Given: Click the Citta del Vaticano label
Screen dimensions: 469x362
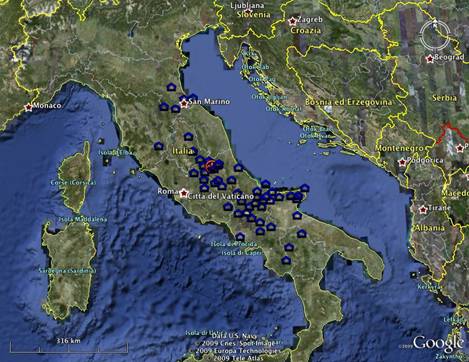Looking at the screenshot, I should (221, 196).
